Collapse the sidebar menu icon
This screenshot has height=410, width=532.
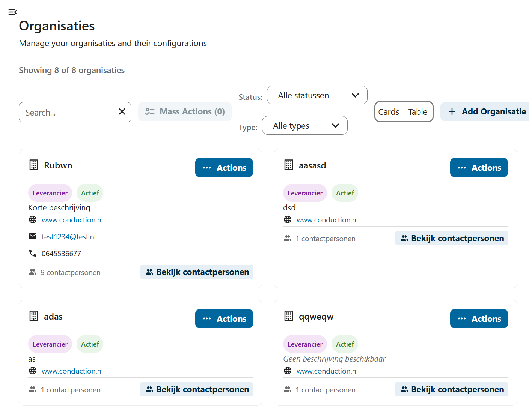12,12
